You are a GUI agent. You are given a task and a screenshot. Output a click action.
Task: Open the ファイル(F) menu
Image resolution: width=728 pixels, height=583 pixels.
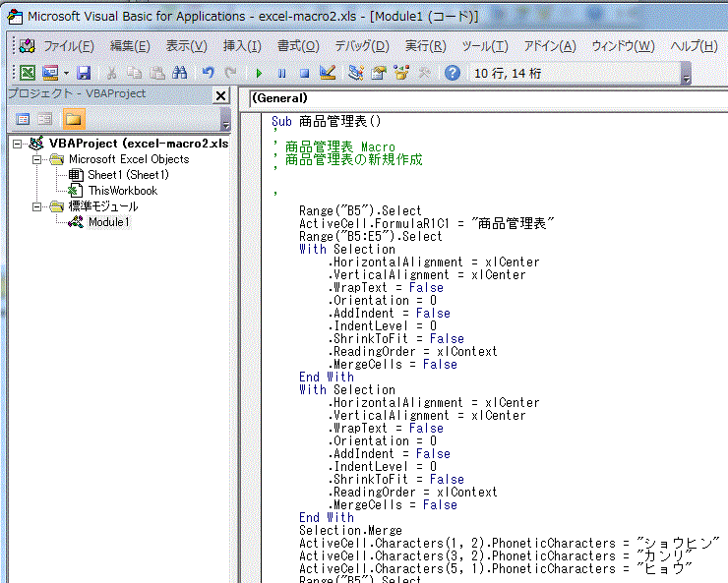[69, 46]
